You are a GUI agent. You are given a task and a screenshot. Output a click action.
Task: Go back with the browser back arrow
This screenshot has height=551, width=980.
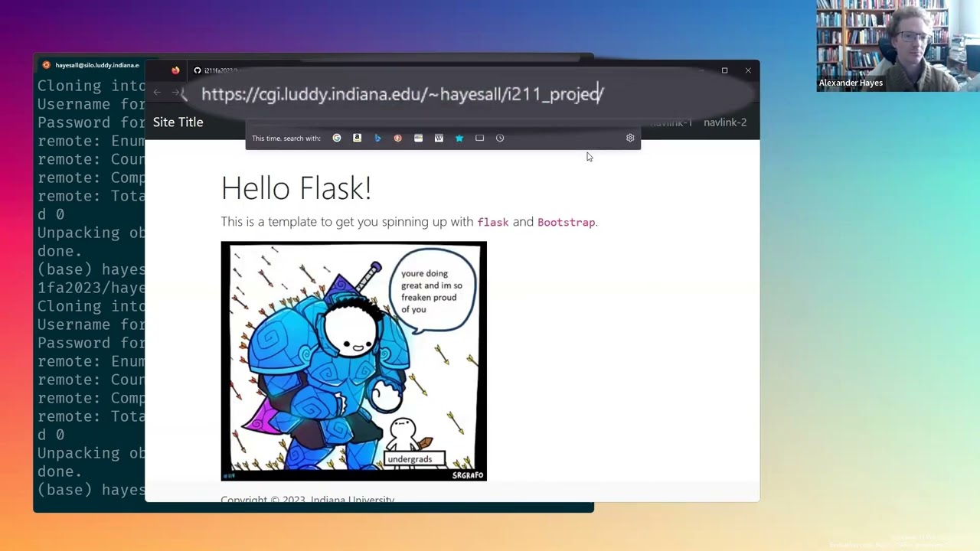click(157, 93)
